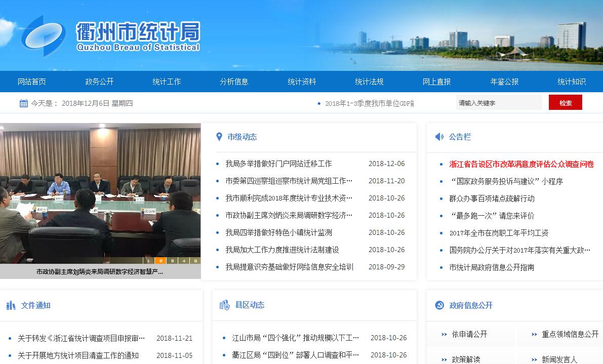Click the keyword search input field
This screenshot has width=603, height=364.
pyautogui.click(x=498, y=103)
